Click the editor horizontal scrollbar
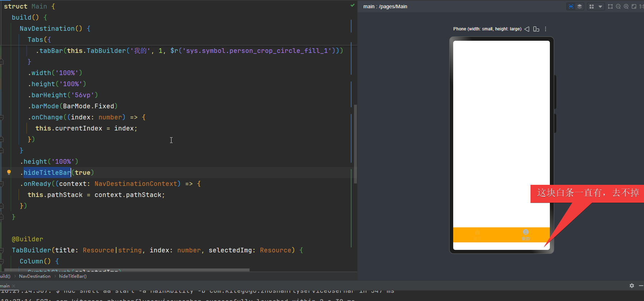Screen dimensions: 644x301 pyautogui.click(x=127, y=270)
